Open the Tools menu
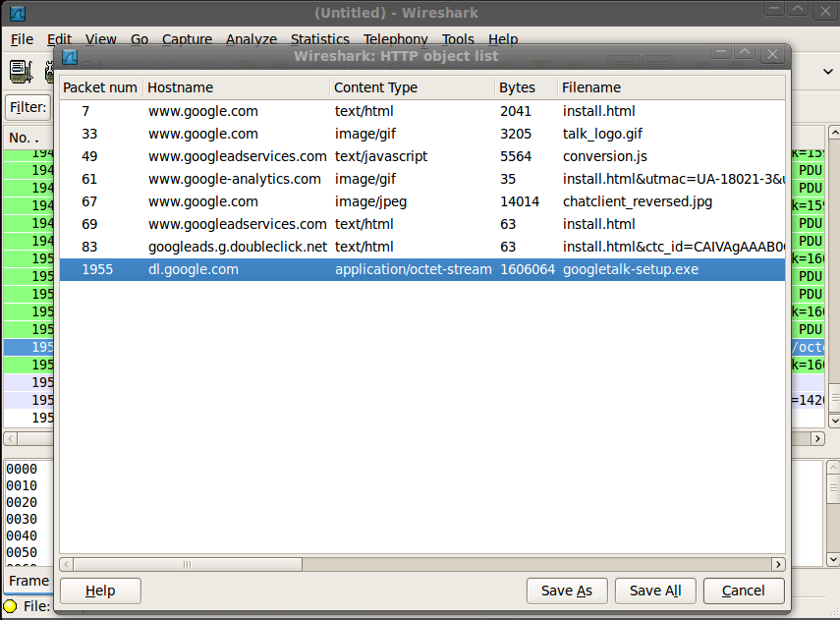Viewport: 840px width, 620px height. click(x=458, y=39)
